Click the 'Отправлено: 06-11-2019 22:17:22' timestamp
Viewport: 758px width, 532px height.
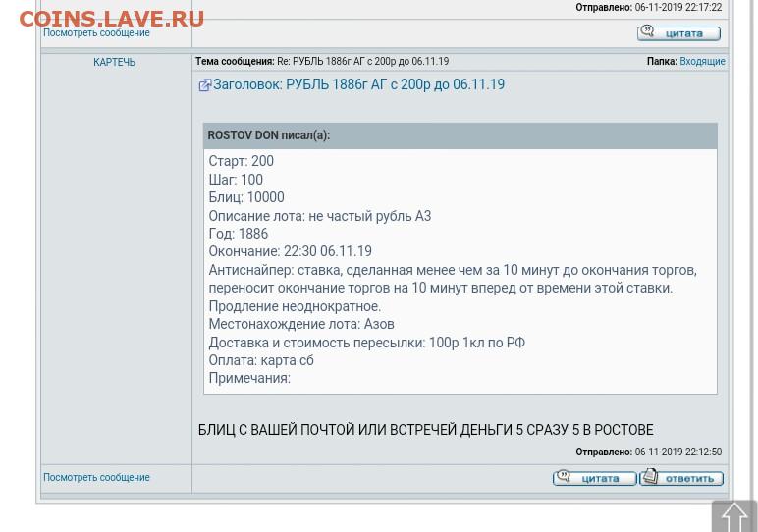[x=649, y=7]
